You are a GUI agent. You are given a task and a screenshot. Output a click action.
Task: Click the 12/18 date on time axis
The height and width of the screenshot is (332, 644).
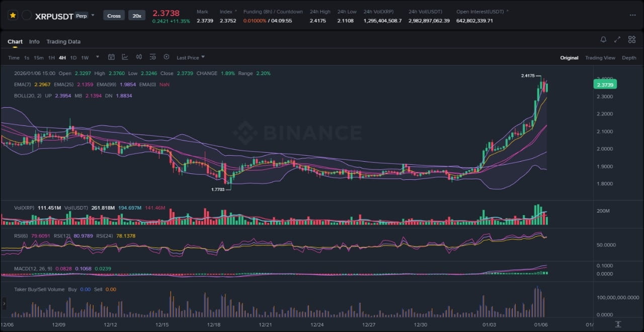214,324
